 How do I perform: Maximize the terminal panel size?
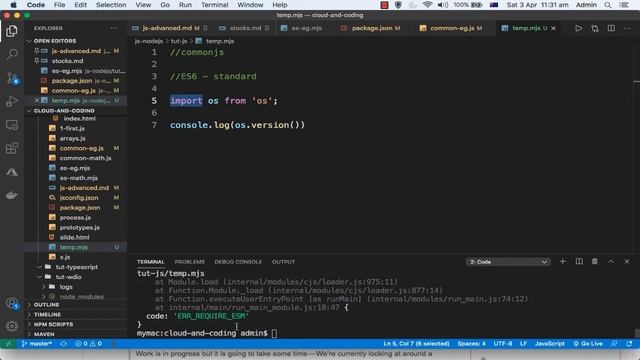coord(611,261)
